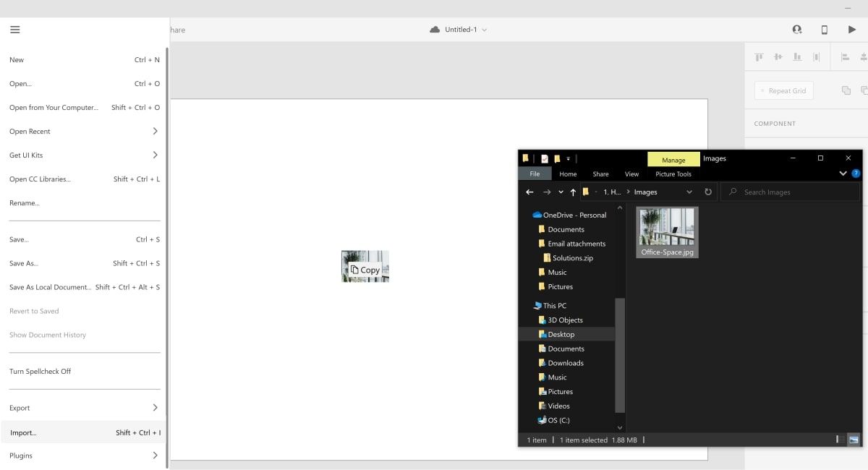Select the align top edges icon
The height and width of the screenshot is (470, 868).
click(759, 56)
